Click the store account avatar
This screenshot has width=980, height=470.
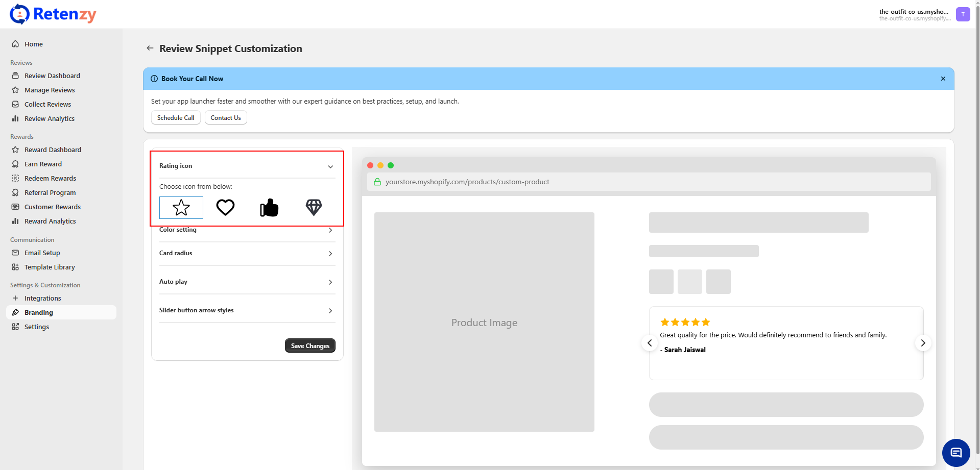[x=963, y=14]
